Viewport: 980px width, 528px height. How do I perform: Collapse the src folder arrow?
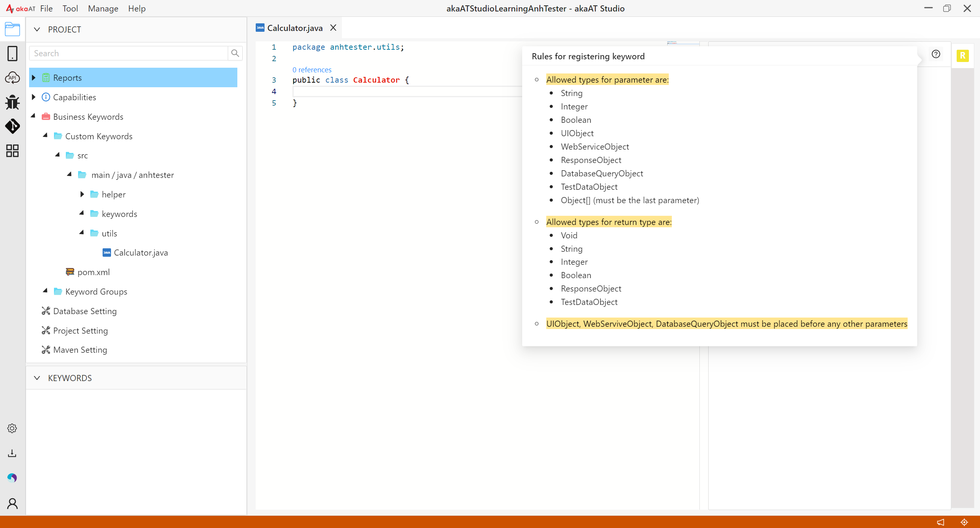58,155
